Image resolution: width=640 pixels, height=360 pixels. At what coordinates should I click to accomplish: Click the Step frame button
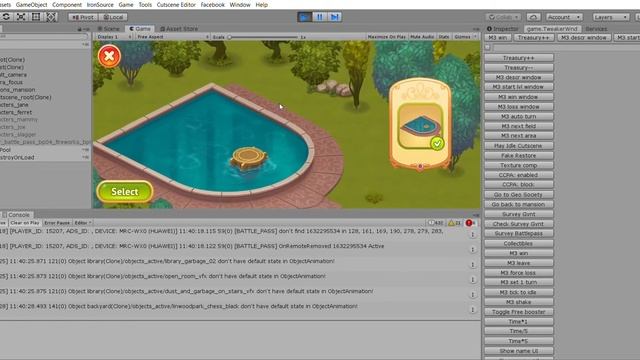(335, 17)
